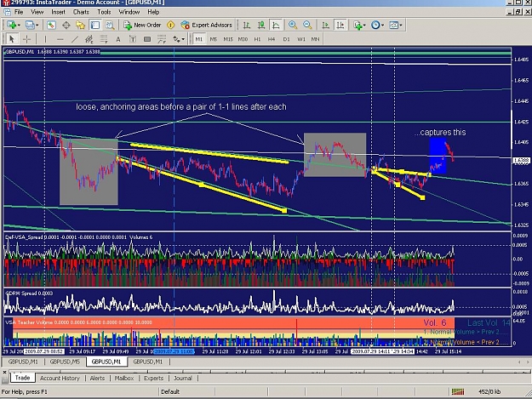Viewport: 532px width, 399px height.
Task: Select the Horizontal Line drawing tool
Action: pos(60,39)
